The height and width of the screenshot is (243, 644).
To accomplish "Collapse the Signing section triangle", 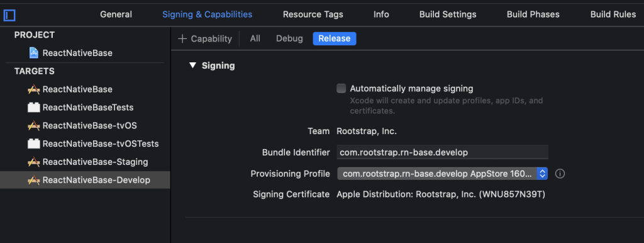I will [192, 65].
